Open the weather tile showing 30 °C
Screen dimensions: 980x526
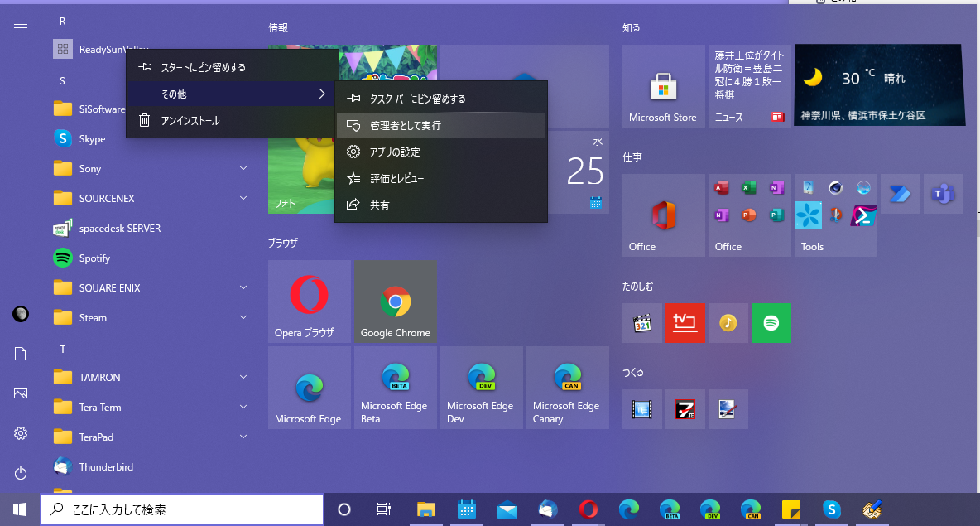880,85
